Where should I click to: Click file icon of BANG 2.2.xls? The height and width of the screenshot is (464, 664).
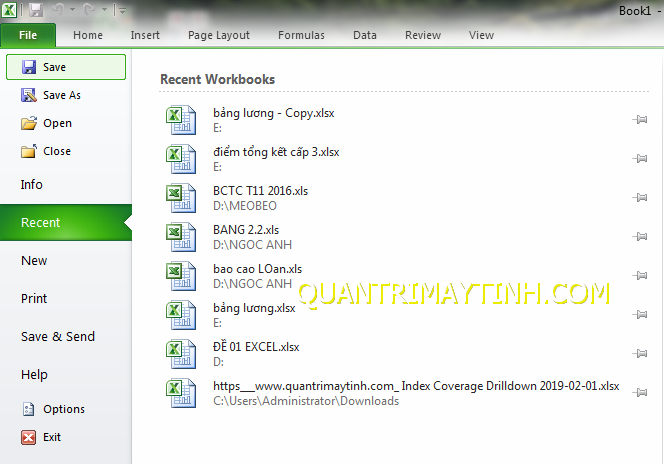[181, 237]
